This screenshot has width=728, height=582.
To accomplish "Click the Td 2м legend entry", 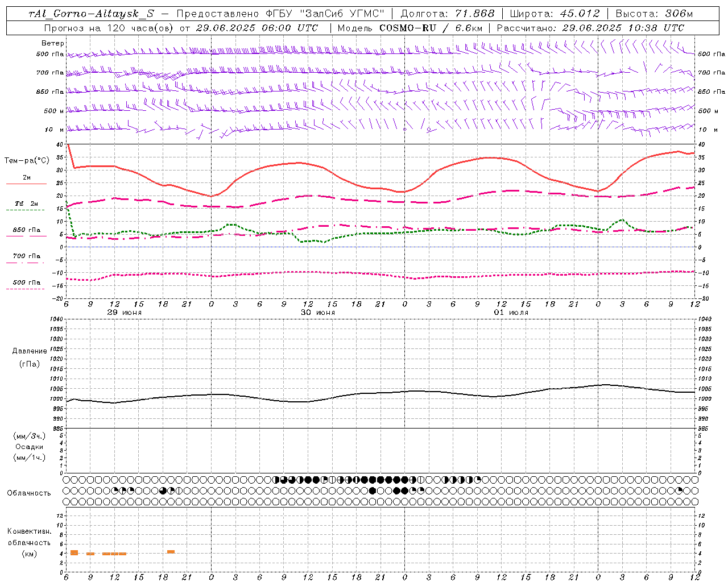I will 27,203.
